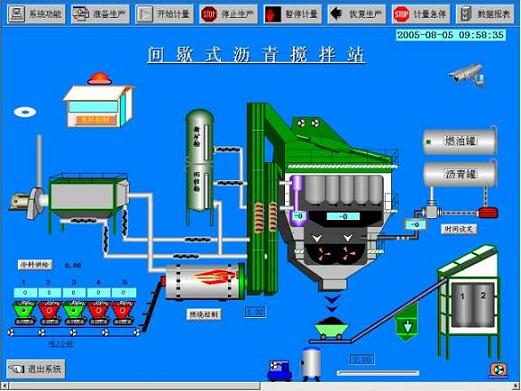Click the surveillance camera icon
This screenshot has width=521, height=391.
467,75
